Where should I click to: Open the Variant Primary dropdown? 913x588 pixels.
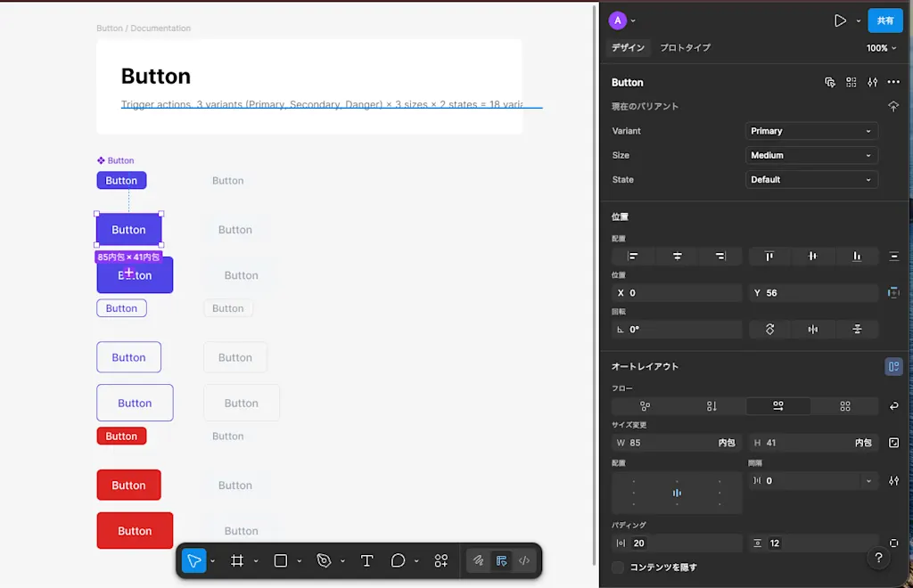point(811,131)
